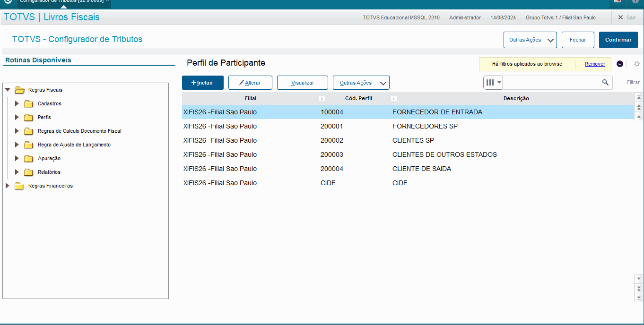Click the Filtrar button
This screenshot has height=325, width=644.
(x=633, y=82)
